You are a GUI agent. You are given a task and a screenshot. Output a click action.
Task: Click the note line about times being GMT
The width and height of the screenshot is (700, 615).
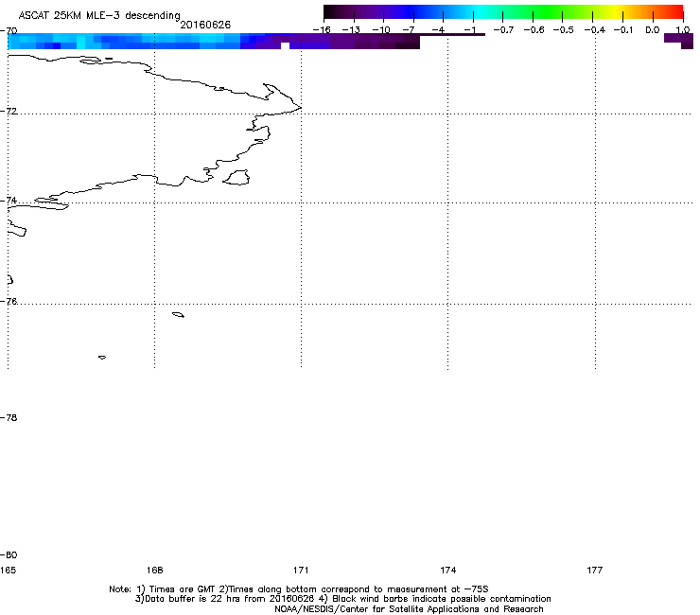[x=299, y=589]
